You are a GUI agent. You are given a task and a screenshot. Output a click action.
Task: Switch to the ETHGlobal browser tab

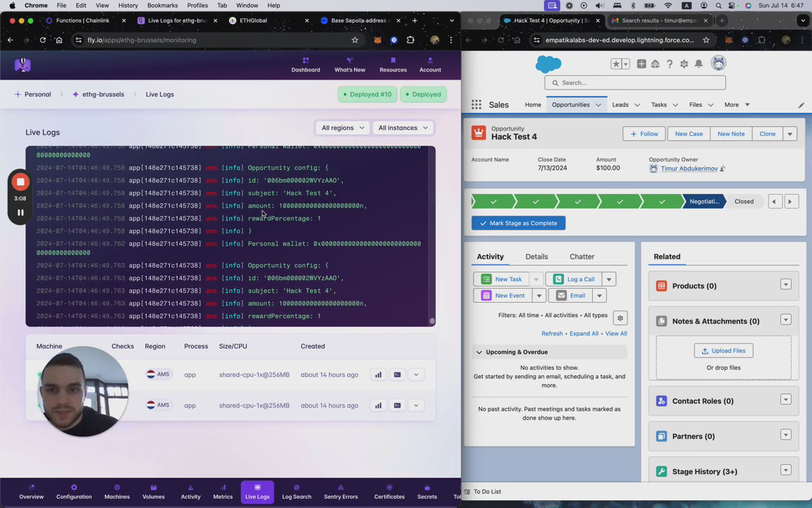(253, 20)
